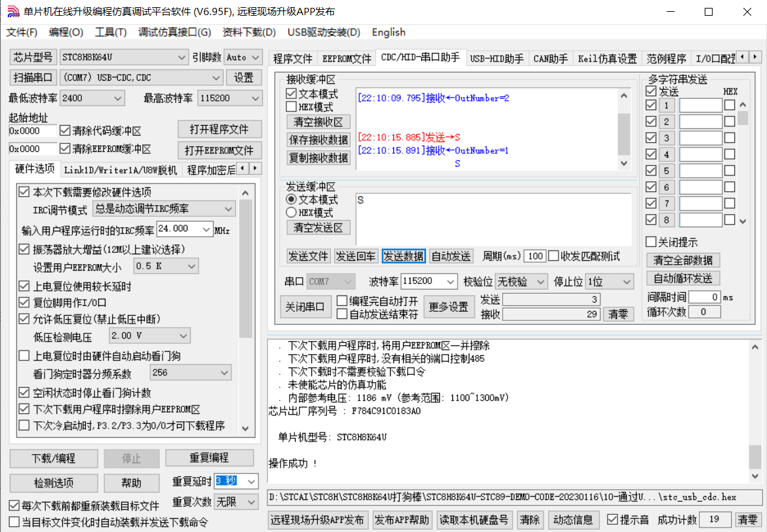Toggle receive HEX模式 checkbox
This screenshot has width=767, height=532.
(x=292, y=107)
